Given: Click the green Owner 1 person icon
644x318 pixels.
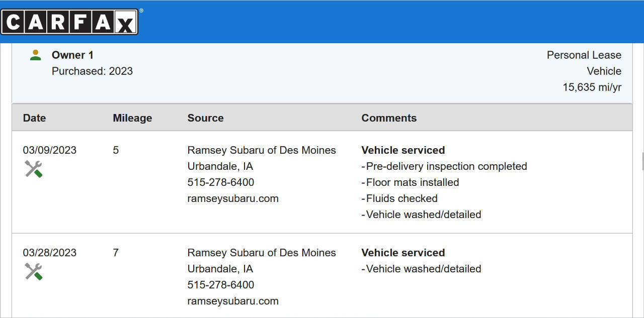Looking at the screenshot, I should point(35,55).
